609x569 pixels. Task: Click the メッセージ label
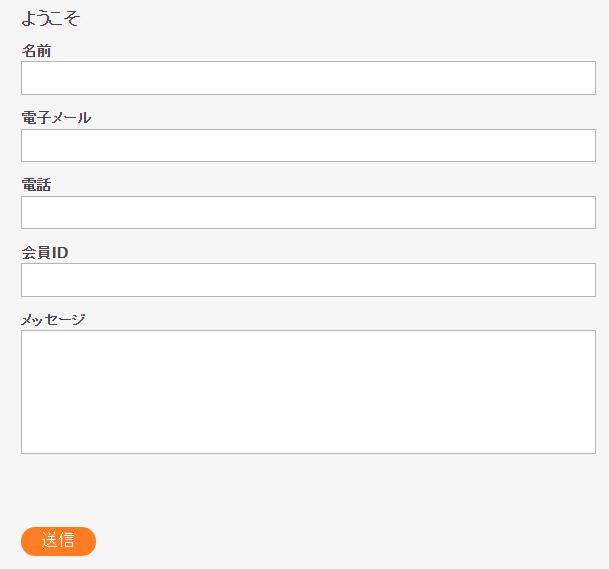(x=53, y=319)
